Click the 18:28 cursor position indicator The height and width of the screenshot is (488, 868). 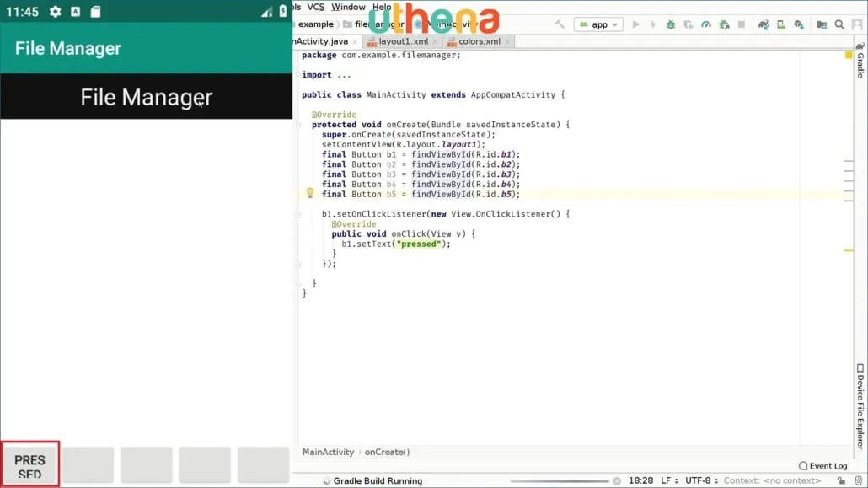click(x=640, y=480)
